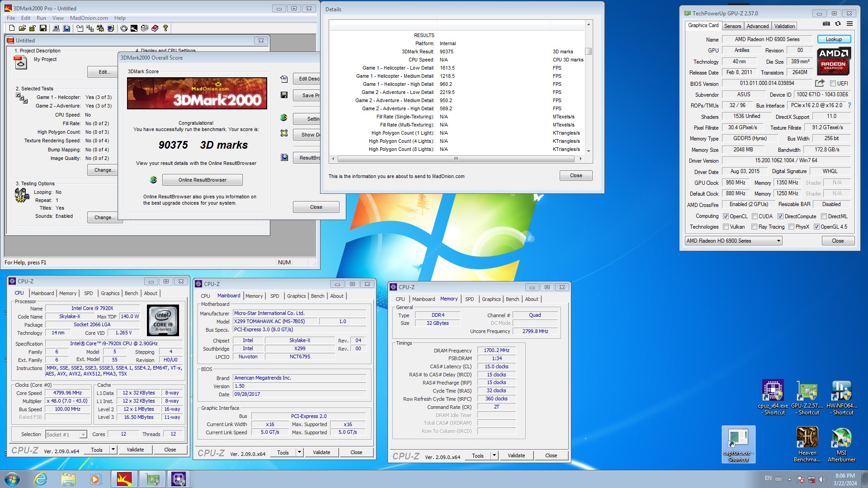Expand Tools dropdown arrow in CPU-Z Mainboard window

[x=299, y=452]
